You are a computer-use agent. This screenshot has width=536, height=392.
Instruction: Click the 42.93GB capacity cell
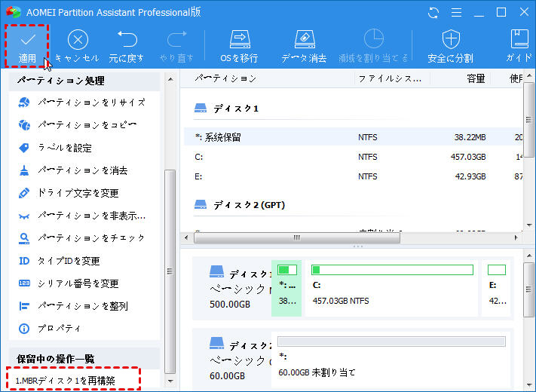[470, 176]
